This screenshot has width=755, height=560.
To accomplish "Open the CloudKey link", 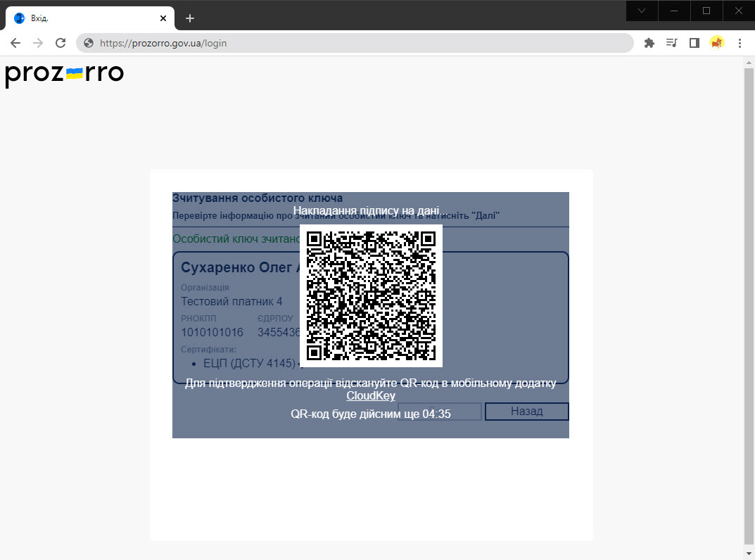I will point(371,396).
